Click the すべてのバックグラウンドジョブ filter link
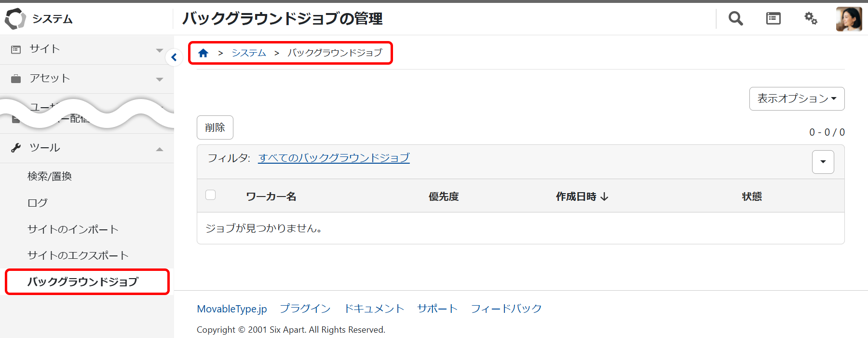This screenshot has width=868, height=338. [x=334, y=158]
